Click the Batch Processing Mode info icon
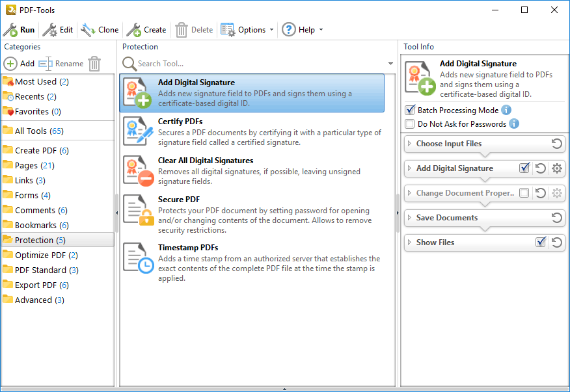This screenshot has height=392, width=570. pos(506,110)
